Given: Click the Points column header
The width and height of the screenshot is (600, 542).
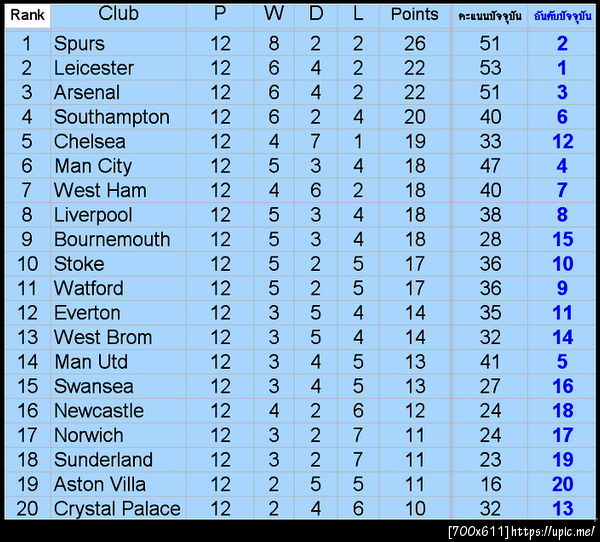Looking at the screenshot, I should point(414,14).
